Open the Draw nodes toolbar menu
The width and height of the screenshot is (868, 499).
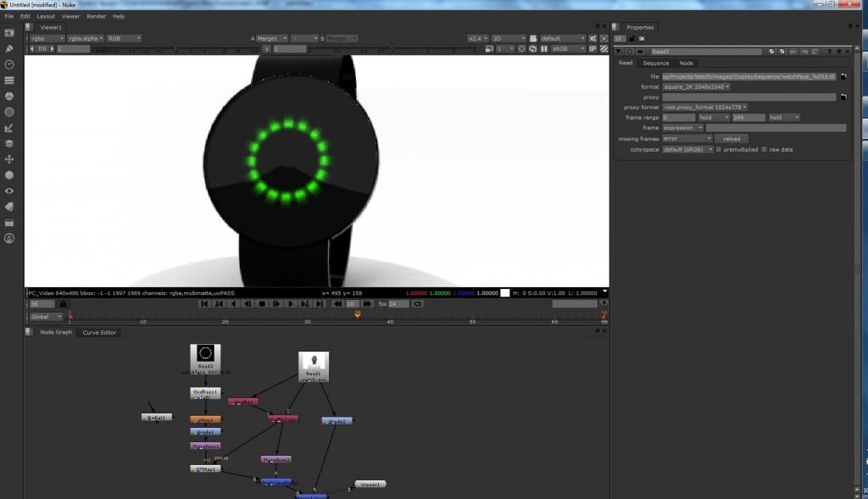point(9,48)
